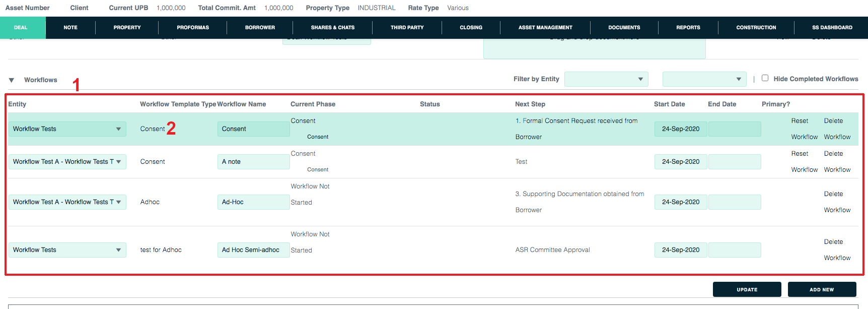
Task: Click the Start Date column header
Action: [x=669, y=104]
